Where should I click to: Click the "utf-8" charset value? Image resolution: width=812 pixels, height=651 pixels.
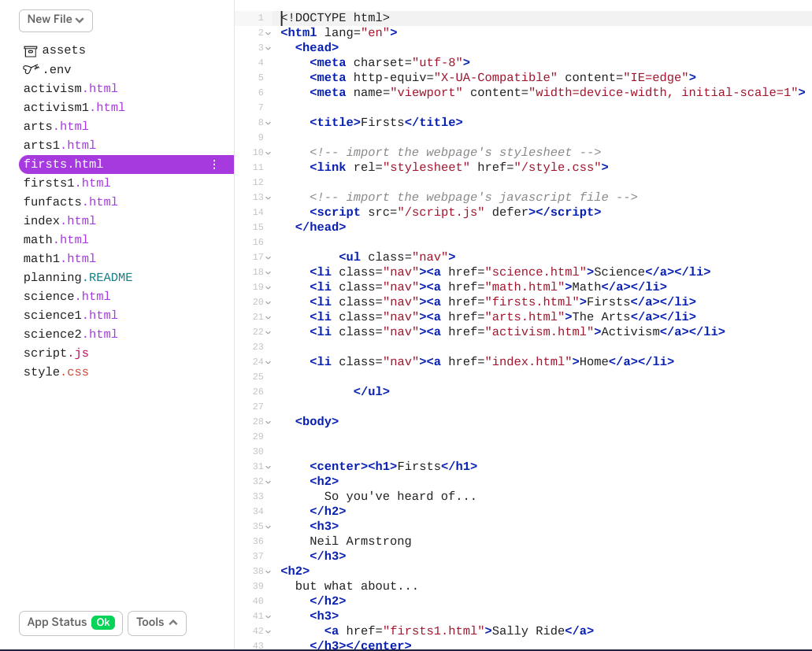tap(437, 63)
